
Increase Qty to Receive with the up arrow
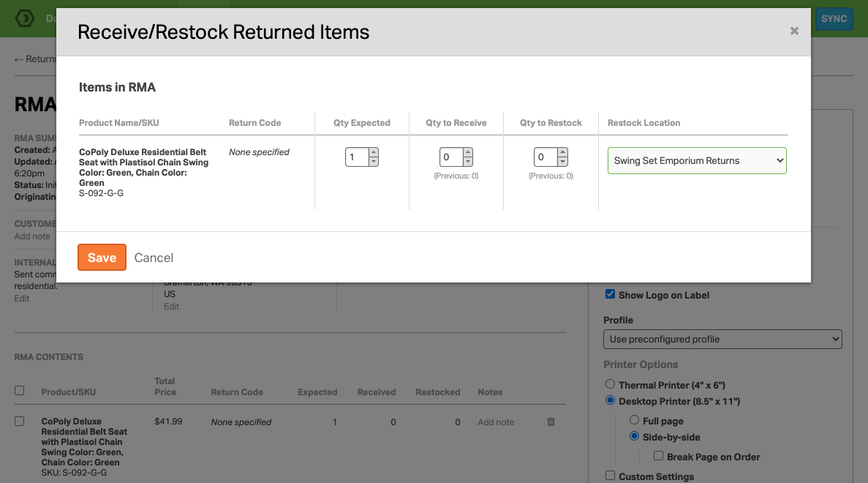pos(468,152)
